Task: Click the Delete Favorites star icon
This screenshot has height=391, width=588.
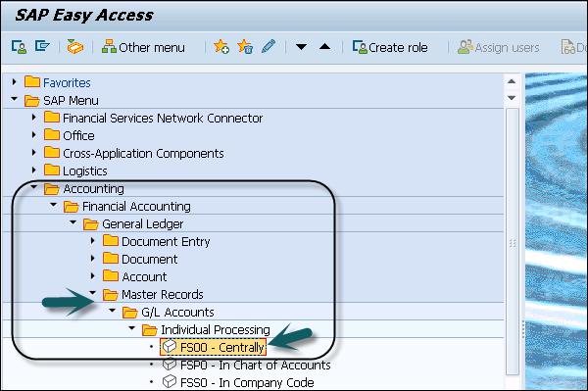Action: pyautogui.click(x=245, y=47)
